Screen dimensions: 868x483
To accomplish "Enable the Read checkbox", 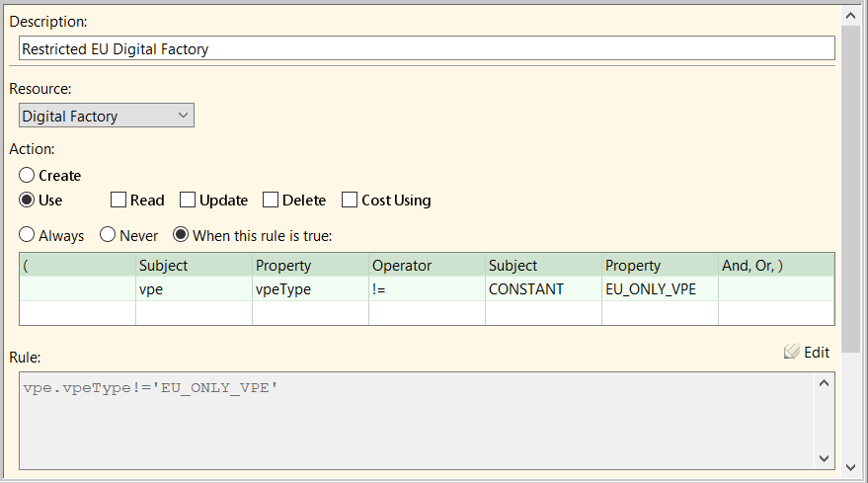I will click(x=118, y=201).
